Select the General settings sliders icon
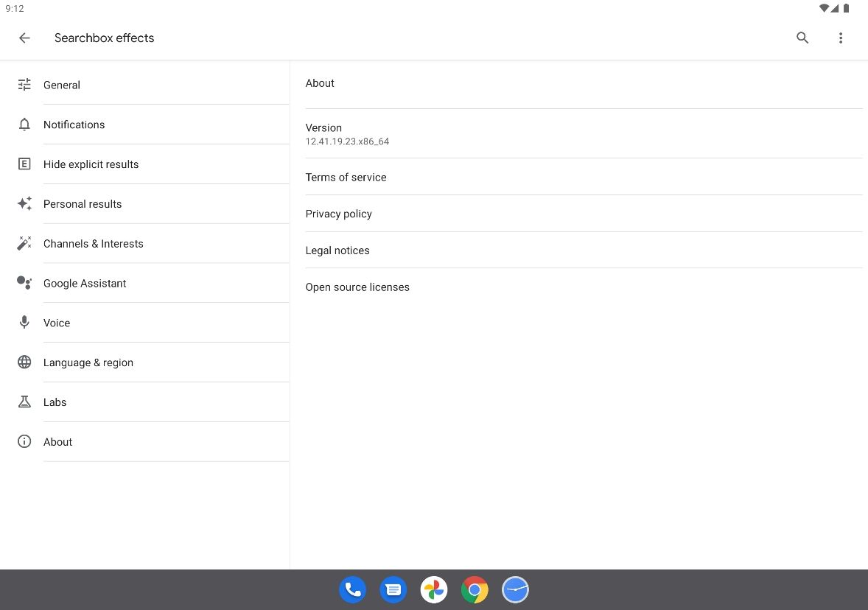 pyautogui.click(x=24, y=85)
